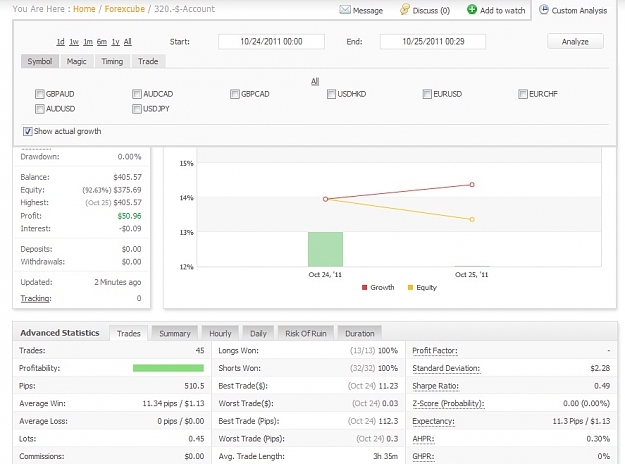This screenshot has width=625, height=464.
Task: Click the Discuss (0) link text
Action: tap(431, 11)
